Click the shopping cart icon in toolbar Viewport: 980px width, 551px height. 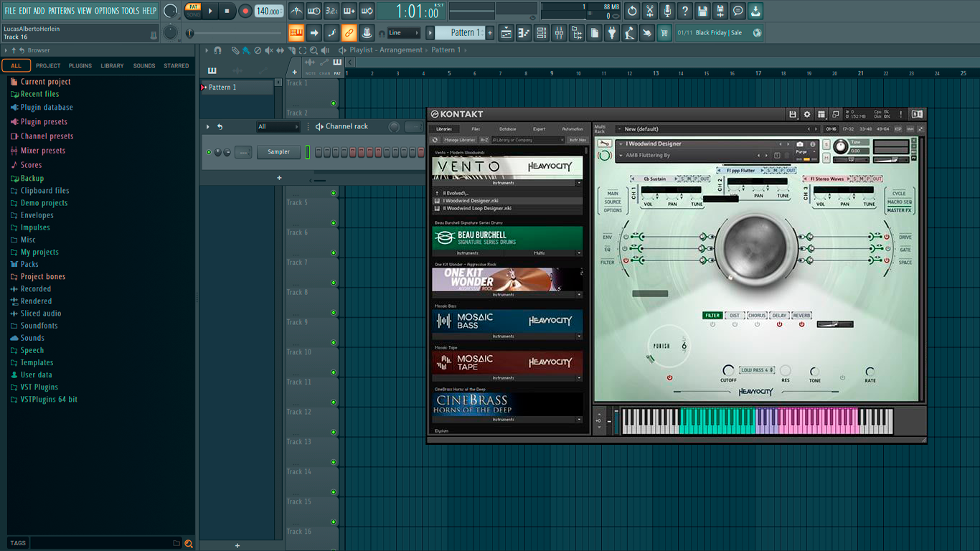pyautogui.click(x=664, y=32)
